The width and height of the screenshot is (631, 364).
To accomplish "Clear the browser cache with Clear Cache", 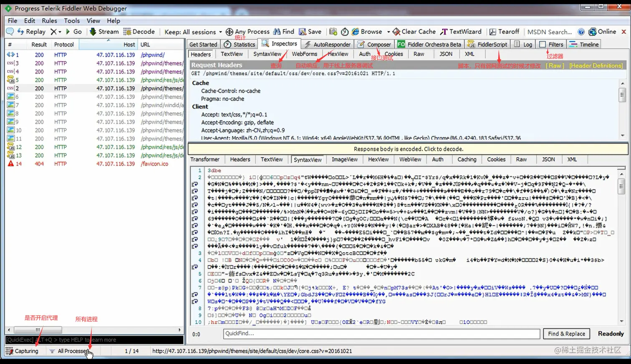I will click(x=414, y=32).
